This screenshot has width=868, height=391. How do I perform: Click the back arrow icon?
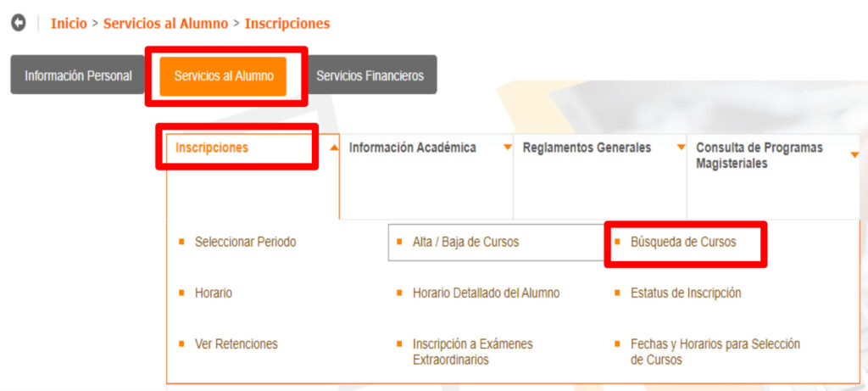19,24
